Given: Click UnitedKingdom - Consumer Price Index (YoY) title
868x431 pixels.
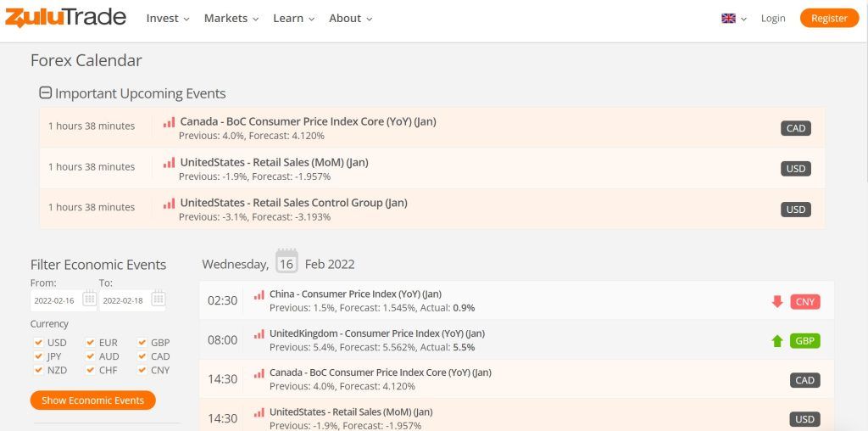Looking at the screenshot, I should tap(377, 333).
